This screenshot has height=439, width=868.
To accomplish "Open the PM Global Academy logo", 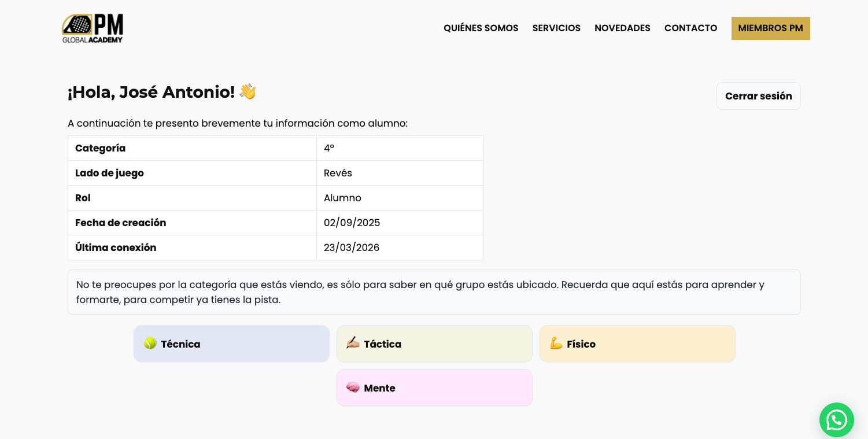I will [x=93, y=28].
